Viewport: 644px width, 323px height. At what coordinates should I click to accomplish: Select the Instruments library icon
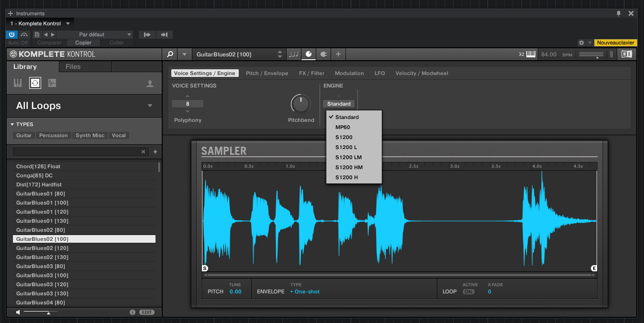click(18, 83)
